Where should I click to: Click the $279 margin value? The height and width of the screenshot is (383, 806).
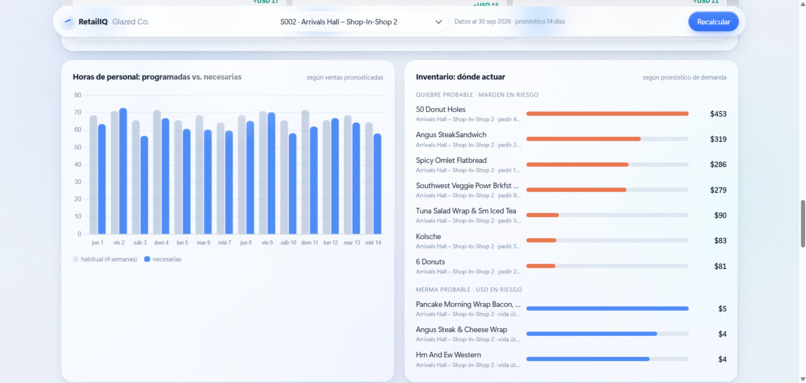pos(718,190)
